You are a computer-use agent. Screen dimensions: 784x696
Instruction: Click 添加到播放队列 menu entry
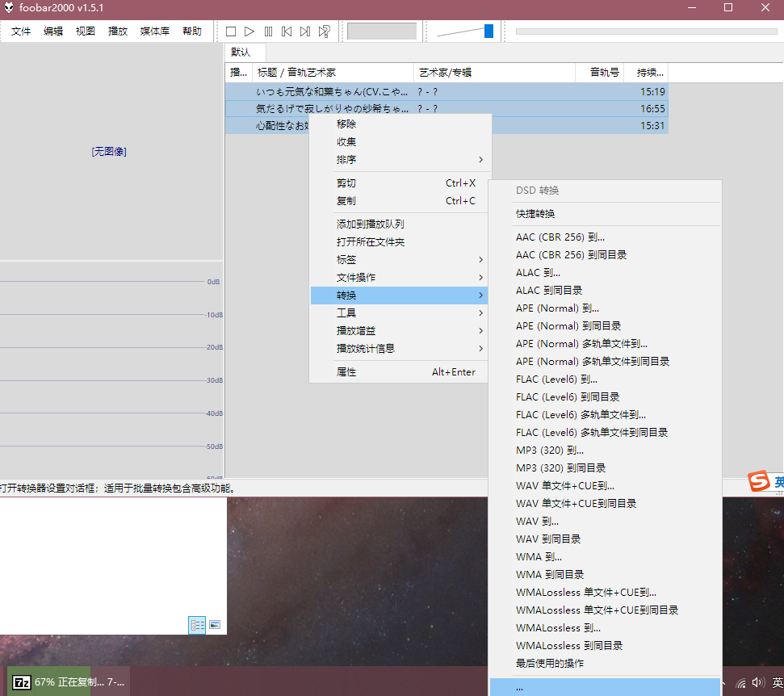[399, 224]
